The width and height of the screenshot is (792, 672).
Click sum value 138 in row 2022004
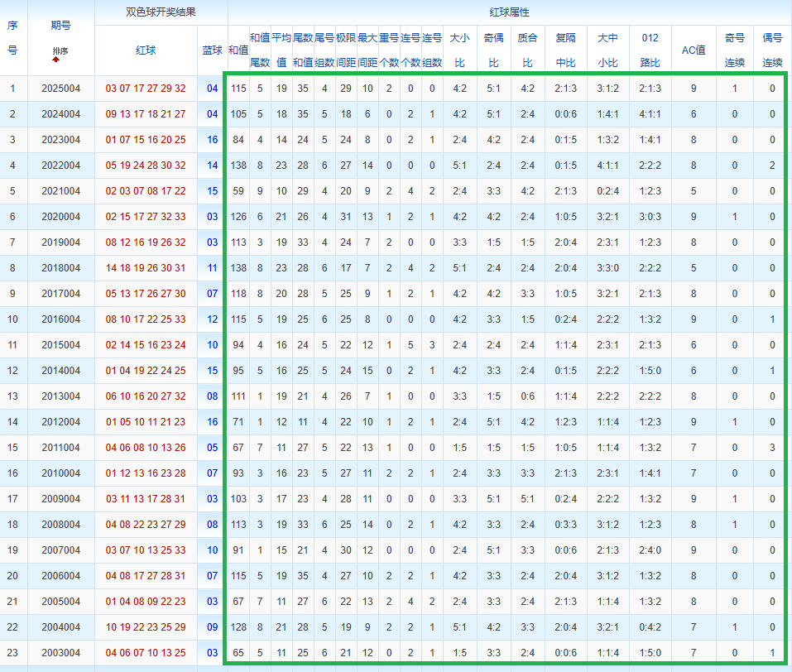238,166
